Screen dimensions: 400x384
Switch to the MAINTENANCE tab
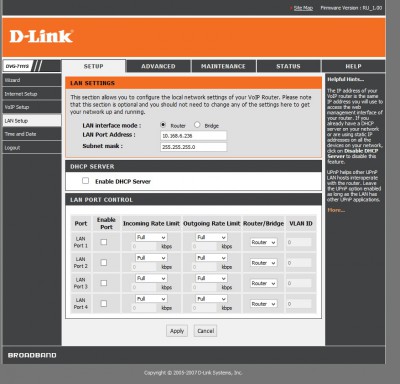coord(223,66)
